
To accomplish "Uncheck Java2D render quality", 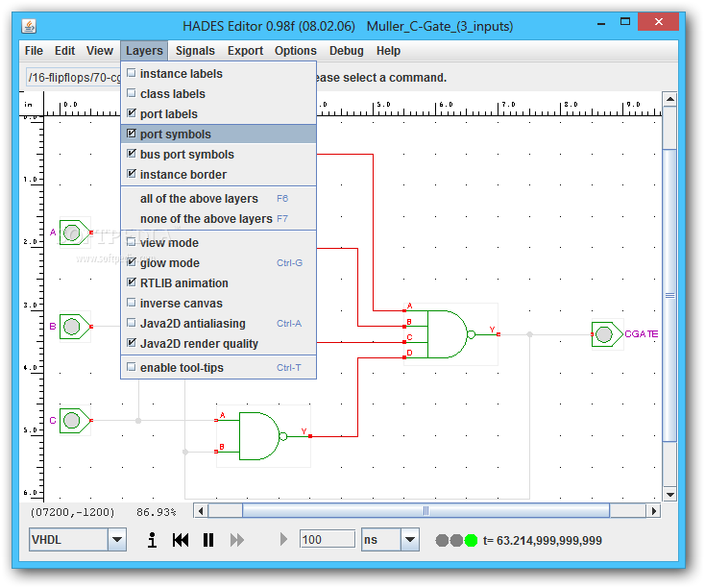I will (x=219, y=344).
